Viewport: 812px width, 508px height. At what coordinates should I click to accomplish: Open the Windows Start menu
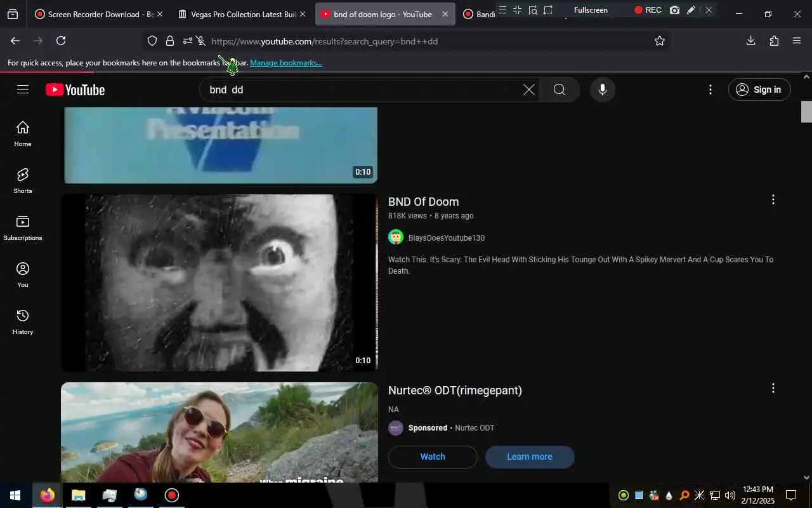15,495
